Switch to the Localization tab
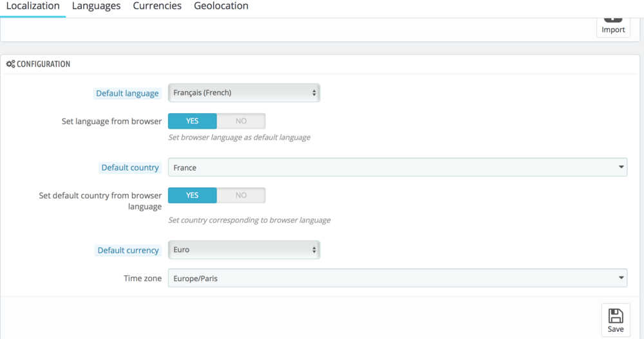The image size is (644, 339). [x=33, y=6]
